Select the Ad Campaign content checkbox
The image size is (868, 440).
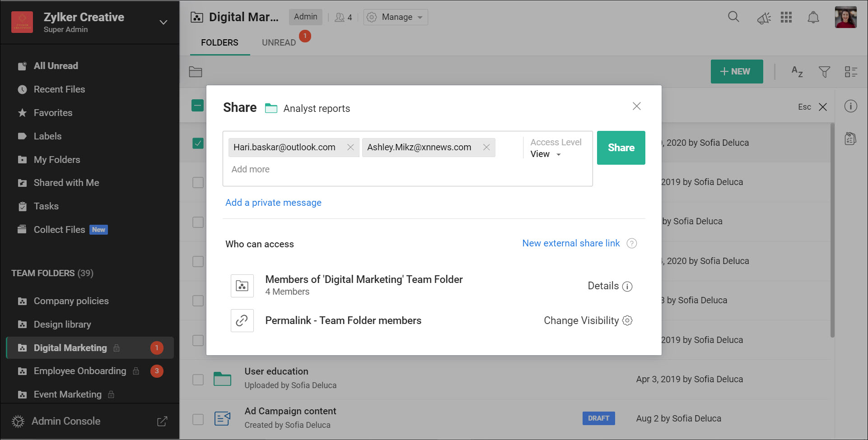tap(198, 419)
